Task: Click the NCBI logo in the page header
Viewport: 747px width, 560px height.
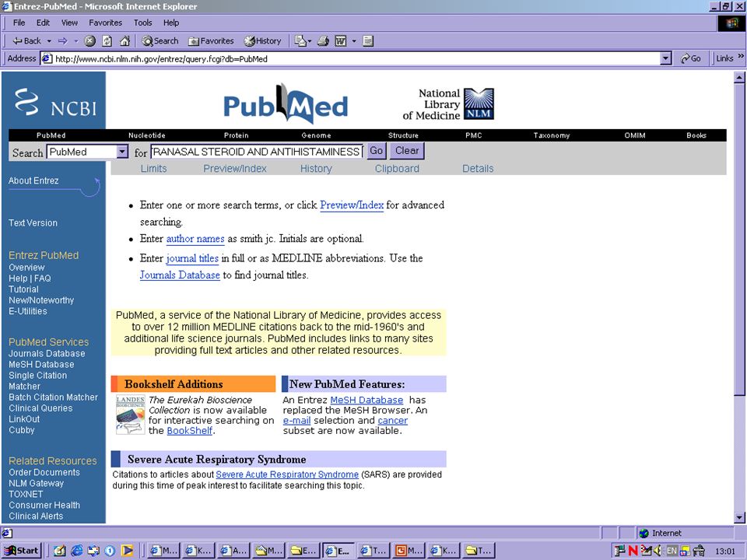Action: 54,101
